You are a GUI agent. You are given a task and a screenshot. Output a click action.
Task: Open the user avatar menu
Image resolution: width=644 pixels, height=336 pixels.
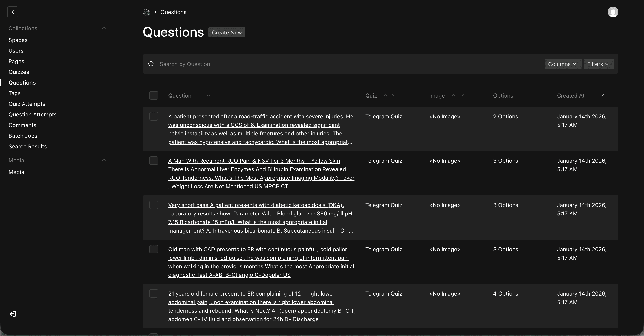pyautogui.click(x=613, y=12)
